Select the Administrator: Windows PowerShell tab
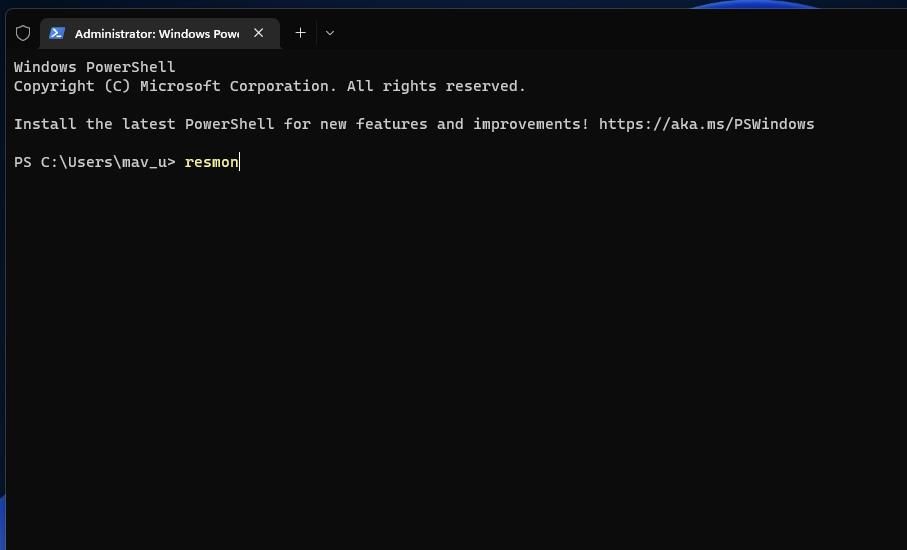Screen dimensions: 907x550 tap(160, 34)
